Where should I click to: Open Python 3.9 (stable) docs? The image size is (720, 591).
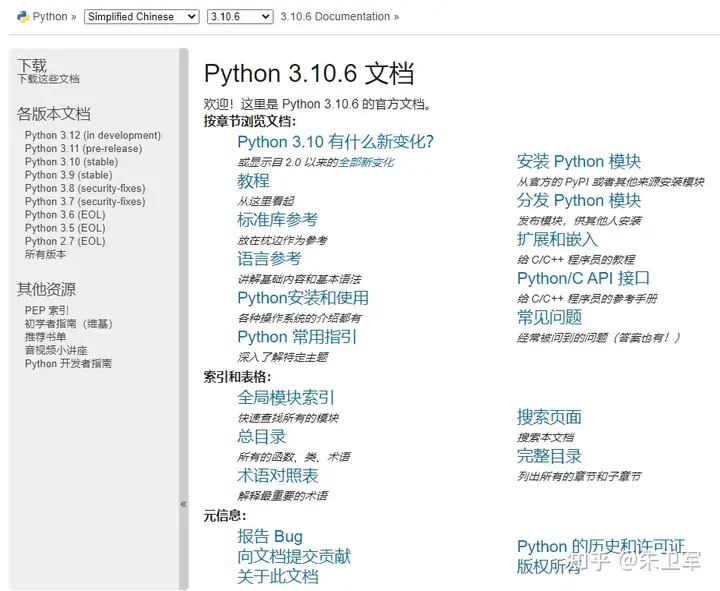[68, 175]
